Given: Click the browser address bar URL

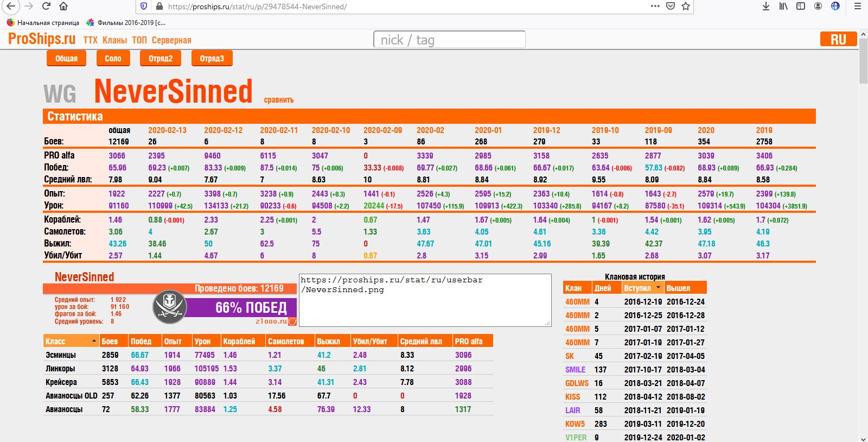Looking at the screenshot, I should tap(257, 7).
